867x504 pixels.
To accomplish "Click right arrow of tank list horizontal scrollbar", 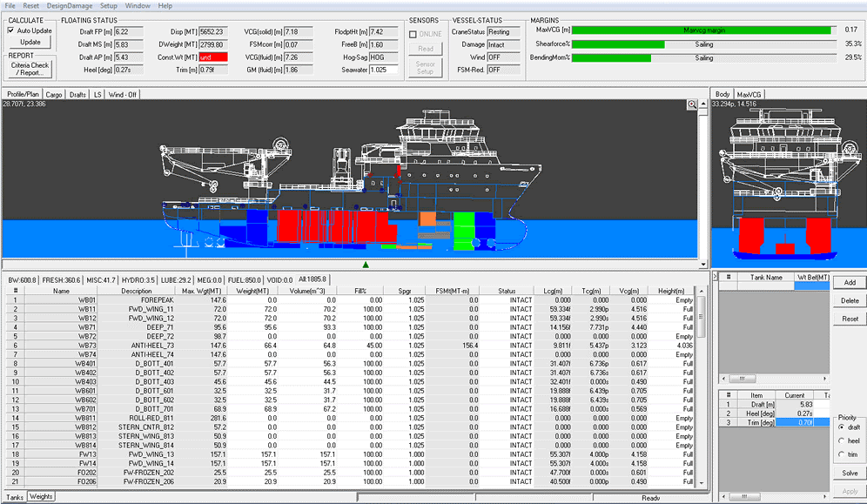I will [823, 379].
